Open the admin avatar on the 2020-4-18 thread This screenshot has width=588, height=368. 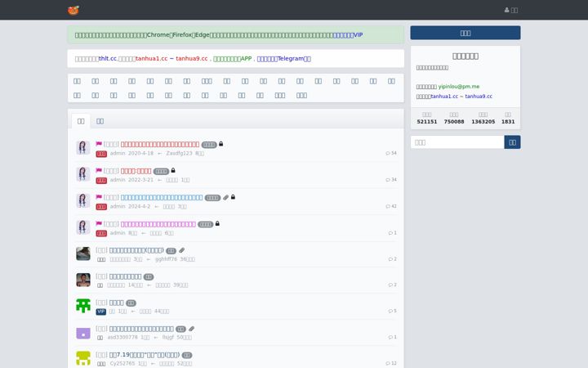click(x=82, y=148)
